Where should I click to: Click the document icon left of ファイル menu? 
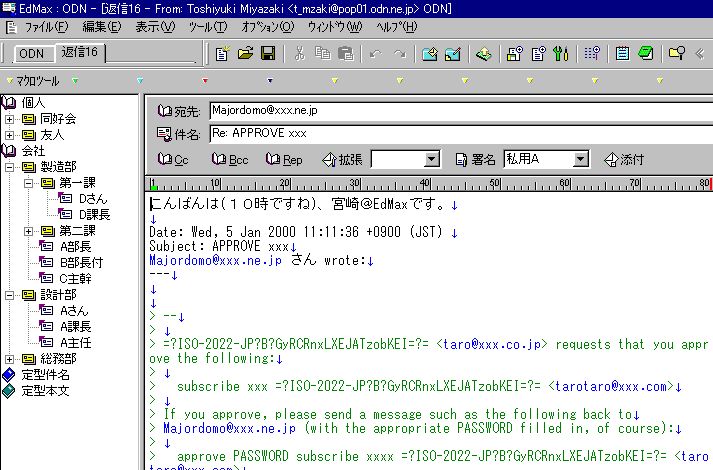tap(11, 28)
